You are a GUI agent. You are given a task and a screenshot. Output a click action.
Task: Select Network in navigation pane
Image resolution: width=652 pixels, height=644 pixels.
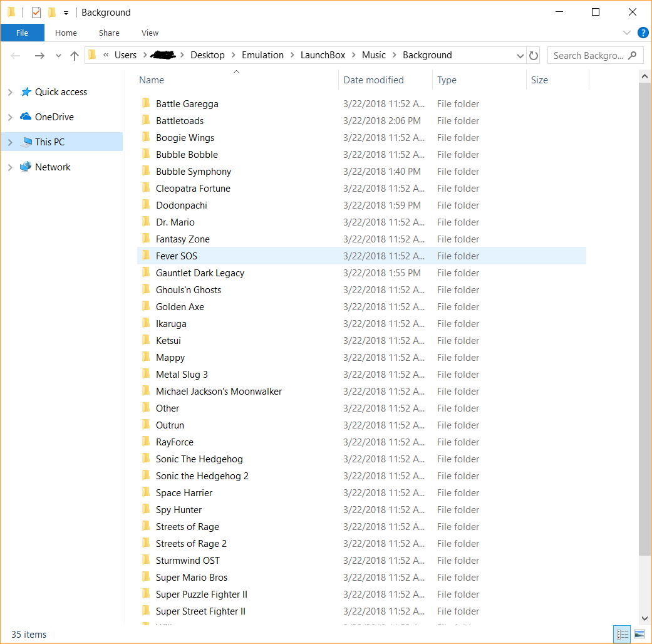click(x=53, y=167)
